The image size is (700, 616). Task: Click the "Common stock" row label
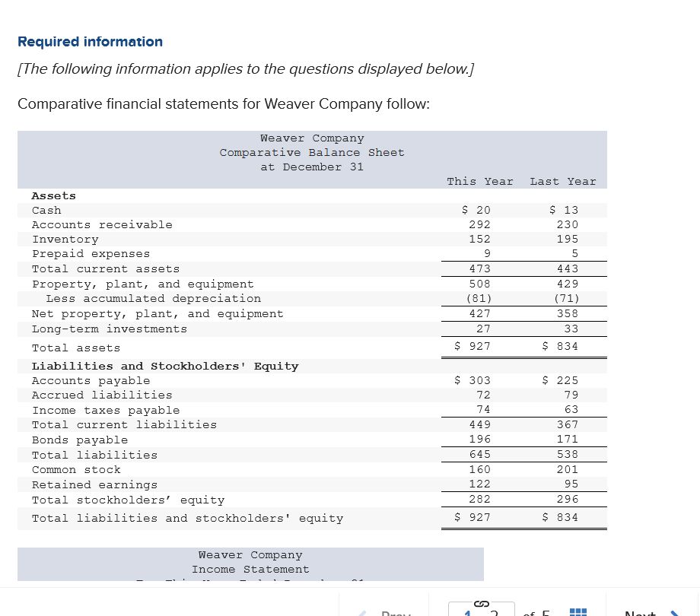76,470
